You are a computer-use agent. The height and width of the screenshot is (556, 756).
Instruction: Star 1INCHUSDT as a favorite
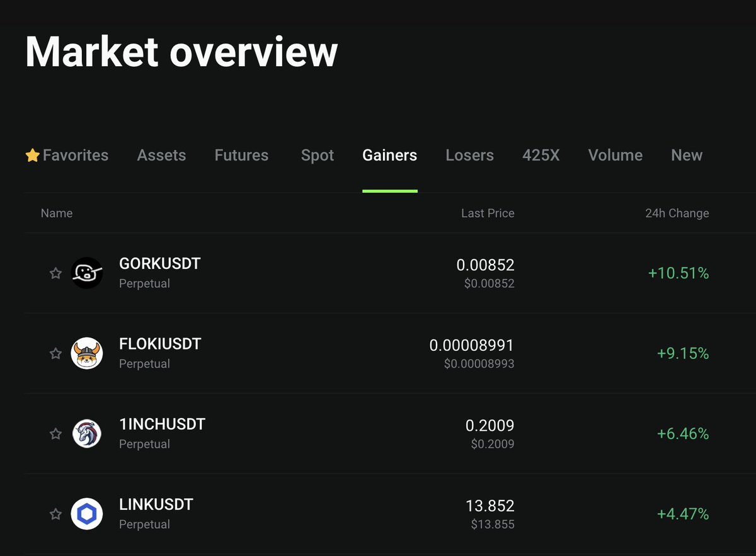pos(55,434)
